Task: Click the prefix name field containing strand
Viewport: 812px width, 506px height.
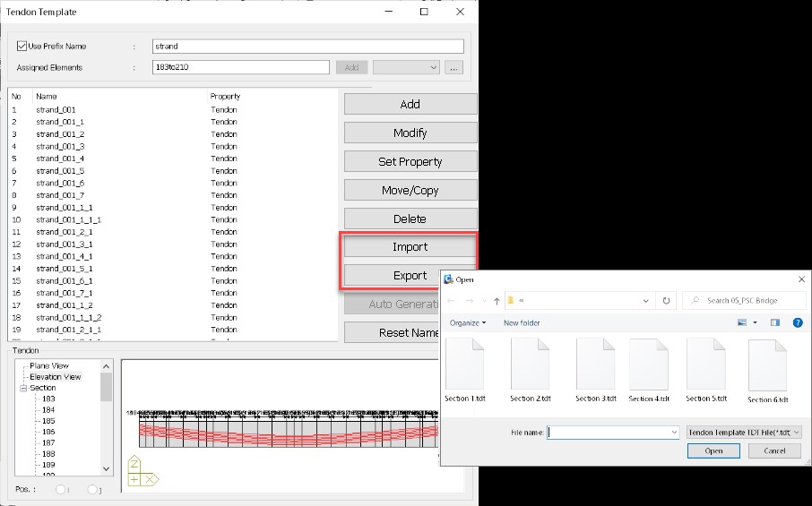Action: click(x=308, y=46)
